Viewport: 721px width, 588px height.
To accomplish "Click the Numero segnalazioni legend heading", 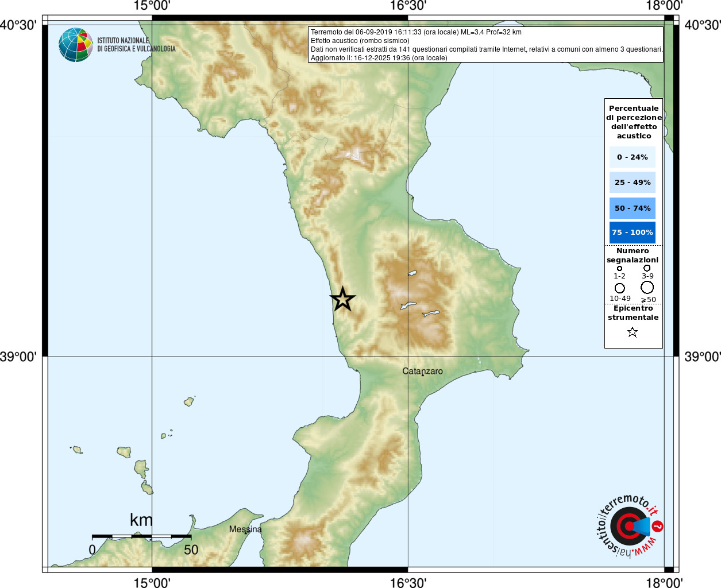I will tap(633, 256).
